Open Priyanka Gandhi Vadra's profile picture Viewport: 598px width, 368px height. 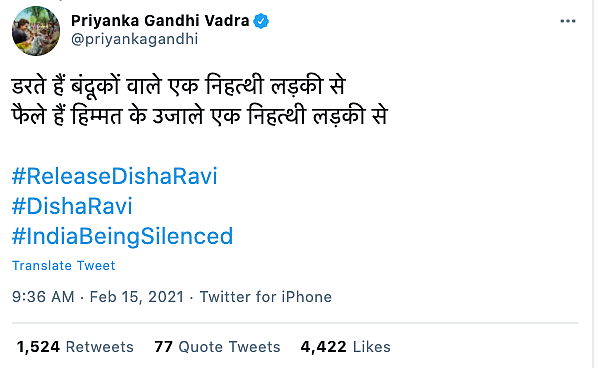pyautogui.click(x=36, y=31)
